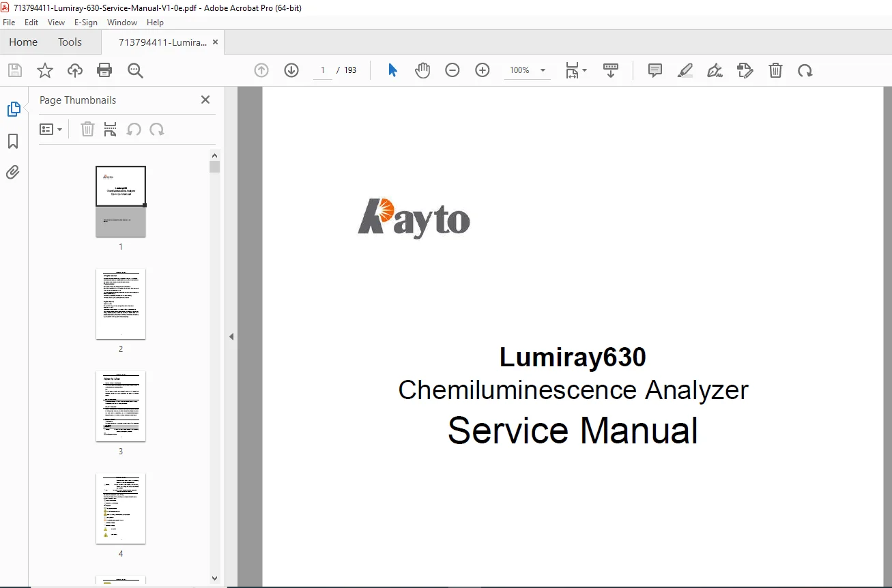
Task: Collapse the navigation pane arrow
Action: (x=231, y=336)
